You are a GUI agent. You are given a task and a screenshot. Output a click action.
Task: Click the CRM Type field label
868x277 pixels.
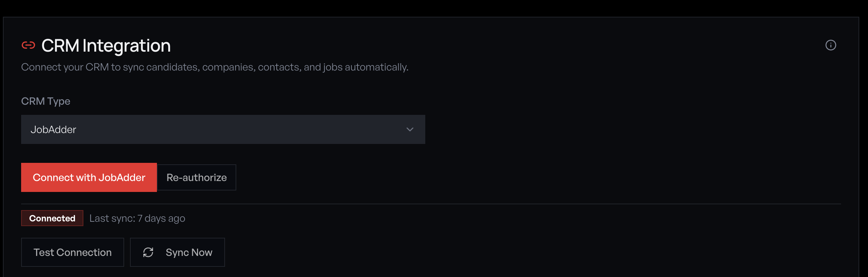[x=46, y=101]
